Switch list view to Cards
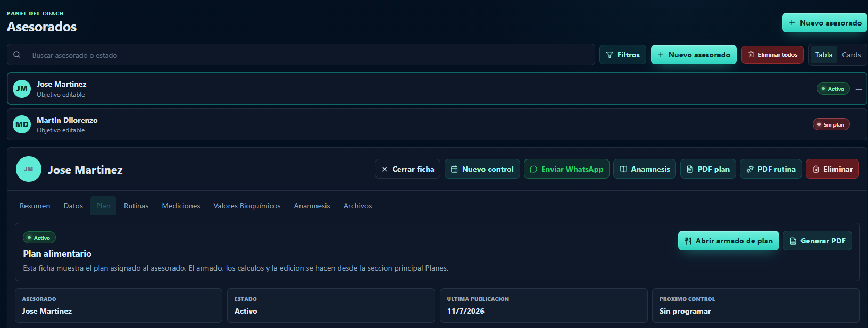 (x=851, y=55)
